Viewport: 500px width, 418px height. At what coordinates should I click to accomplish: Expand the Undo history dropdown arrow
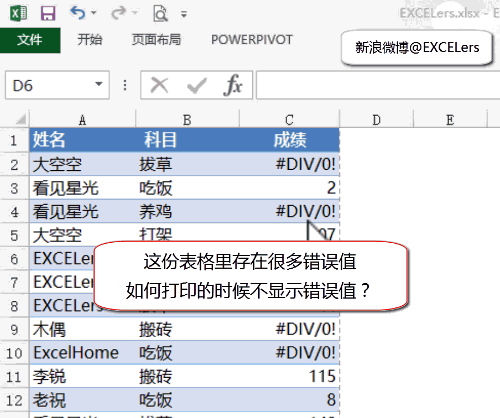pos(94,13)
